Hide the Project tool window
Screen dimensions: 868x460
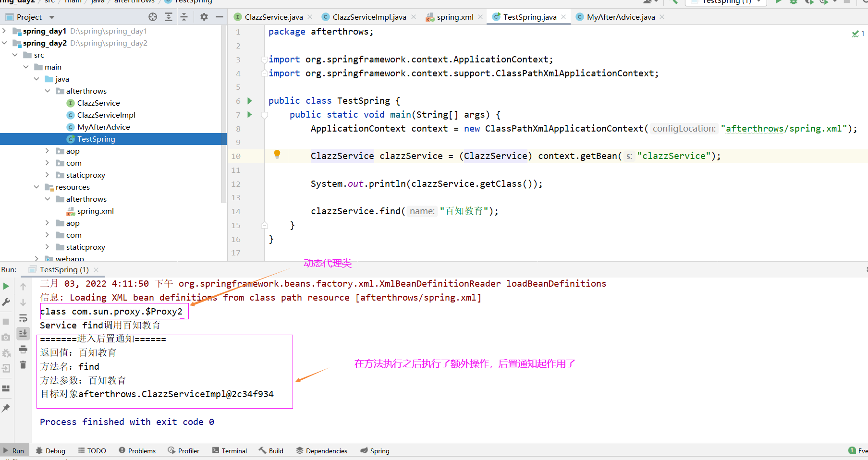[220, 17]
